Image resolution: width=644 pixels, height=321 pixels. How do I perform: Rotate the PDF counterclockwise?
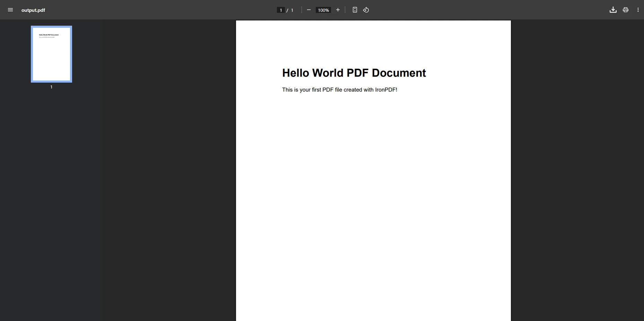366,10
